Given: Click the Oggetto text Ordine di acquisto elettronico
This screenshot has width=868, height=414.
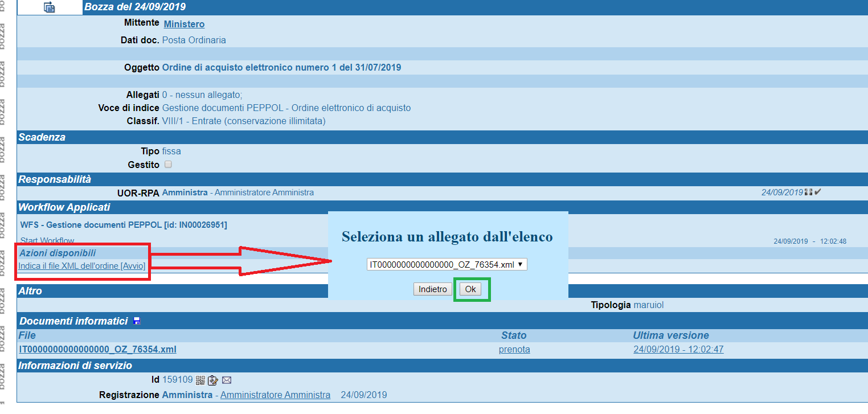Looking at the screenshot, I should coord(281,67).
